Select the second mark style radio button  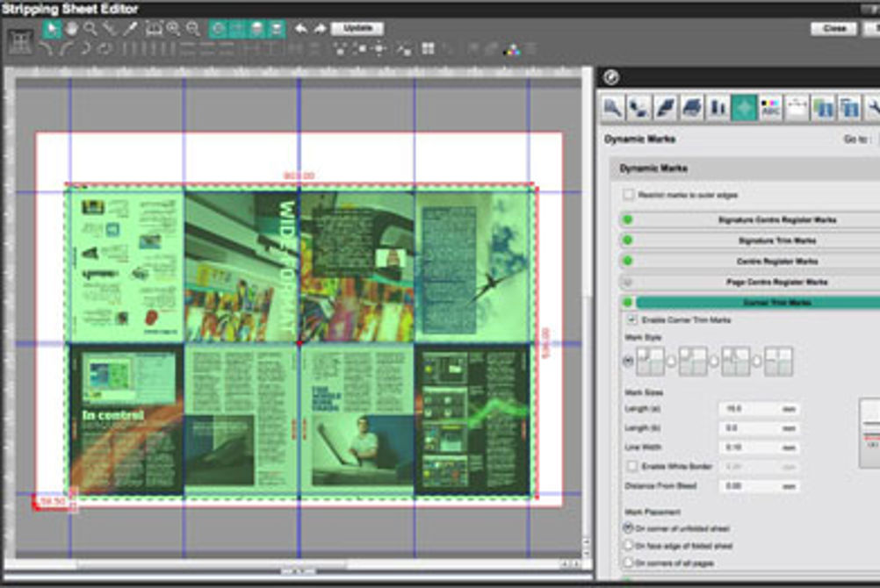671,361
